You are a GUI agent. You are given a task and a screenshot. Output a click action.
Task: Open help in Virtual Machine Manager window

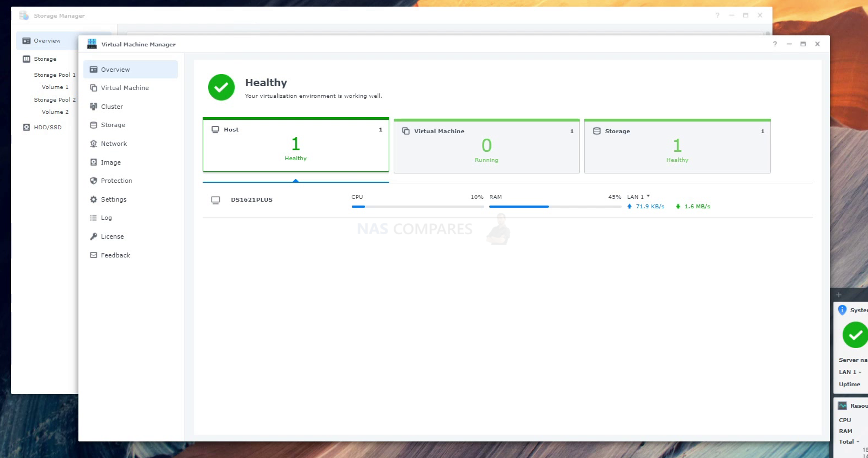pyautogui.click(x=775, y=44)
